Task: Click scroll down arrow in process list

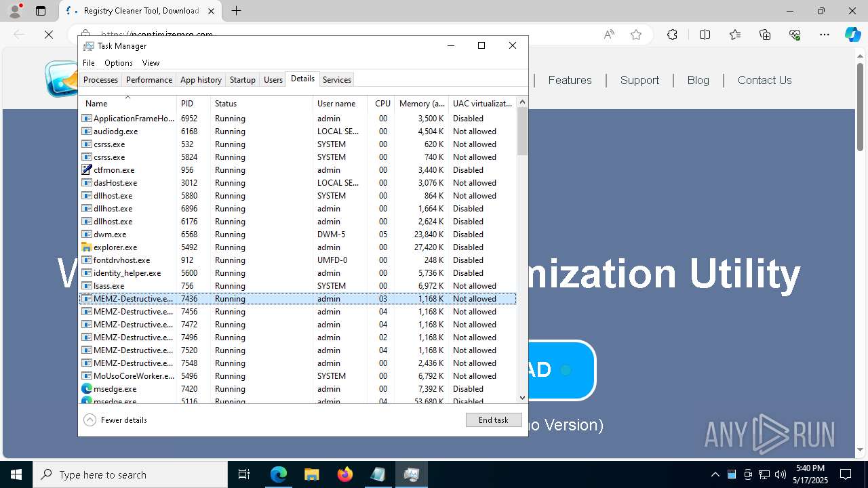Action: tap(522, 398)
